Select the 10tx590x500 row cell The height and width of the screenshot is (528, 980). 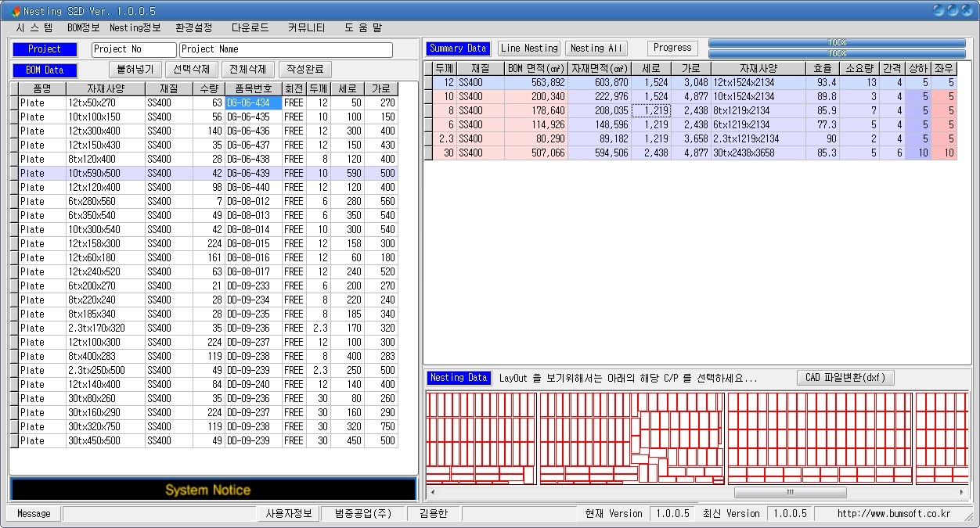[106, 173]
